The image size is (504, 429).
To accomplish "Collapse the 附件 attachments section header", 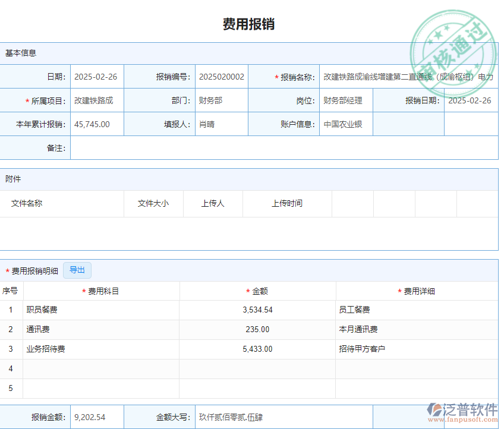I will (x=15, y=178).
